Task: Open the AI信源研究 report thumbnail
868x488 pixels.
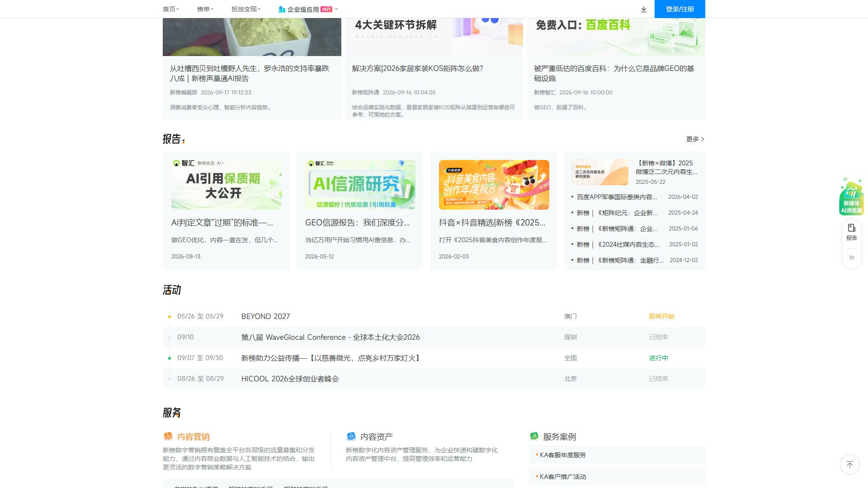Action: pos(360,184)
